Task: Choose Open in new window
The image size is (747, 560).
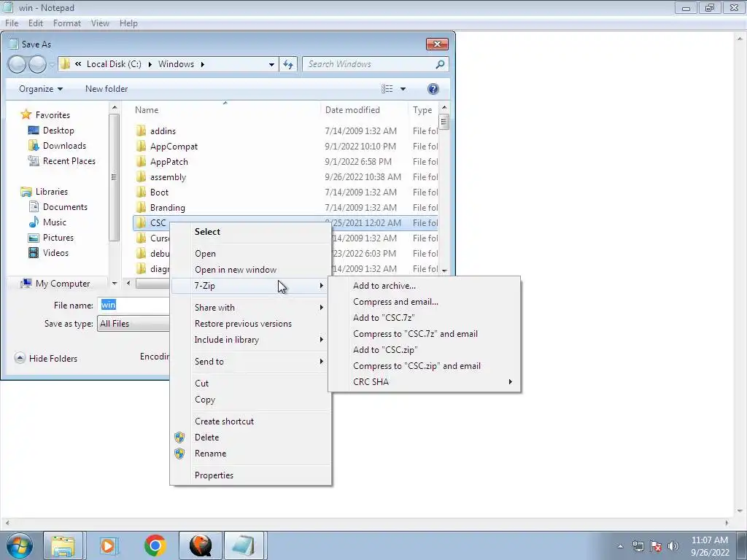Action: click(x=251, y=270)
